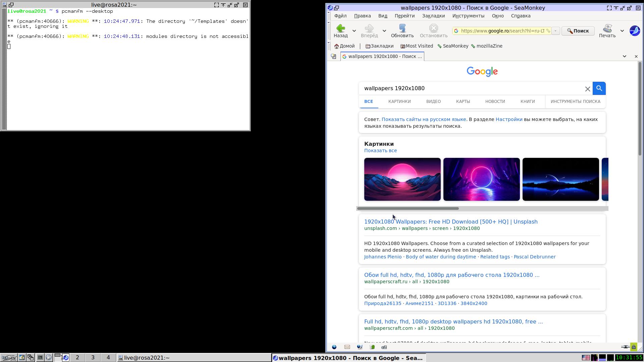
Task: Click the ChatZilla icon in status bar
Action: pos(384,347)
